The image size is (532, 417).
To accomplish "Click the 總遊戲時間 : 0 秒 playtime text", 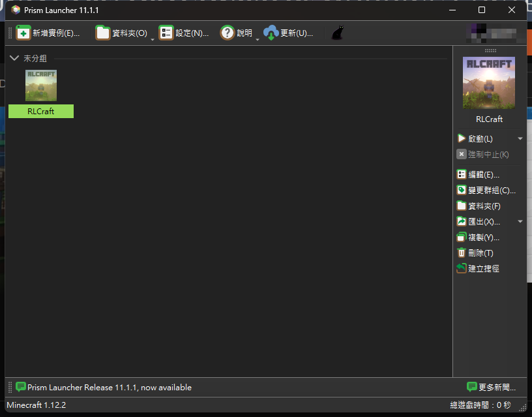I will tap(480, 405).
